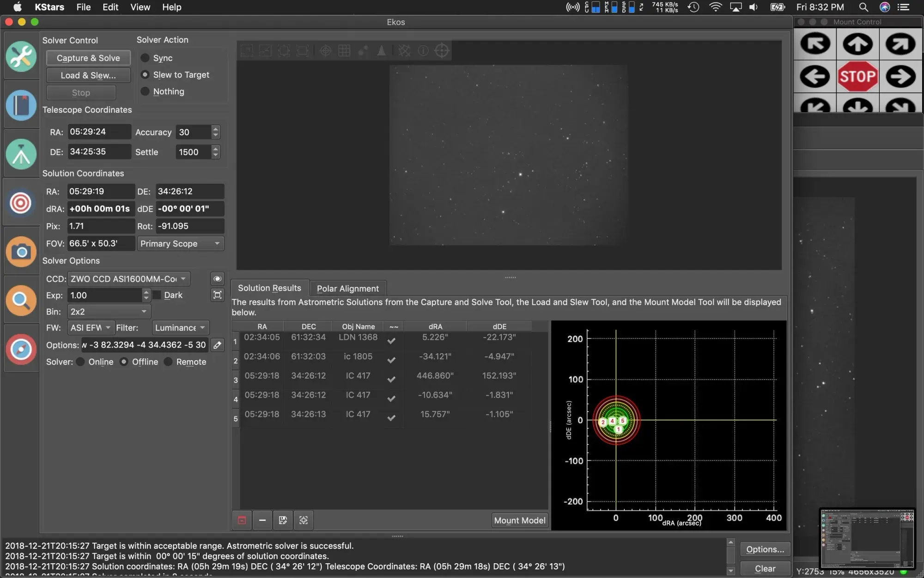Open the Capture camera module icon
The image size is (924, 578).
pyautogui.click(x=21, y=252)
